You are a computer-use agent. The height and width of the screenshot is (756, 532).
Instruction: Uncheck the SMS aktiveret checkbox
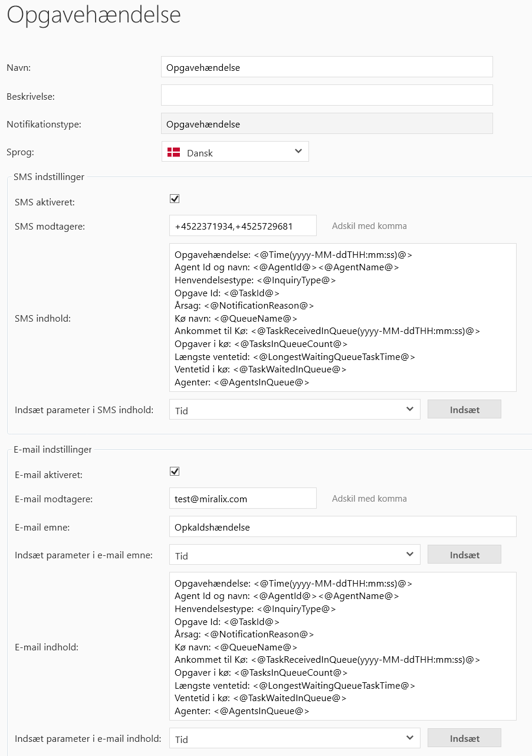[175, 199]
